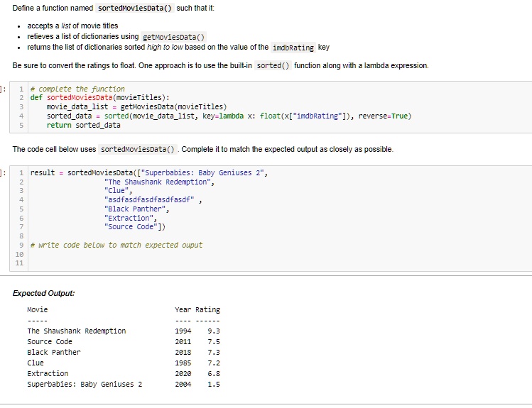Click the 'Movie' column header in output

click(x=38, y=310)
